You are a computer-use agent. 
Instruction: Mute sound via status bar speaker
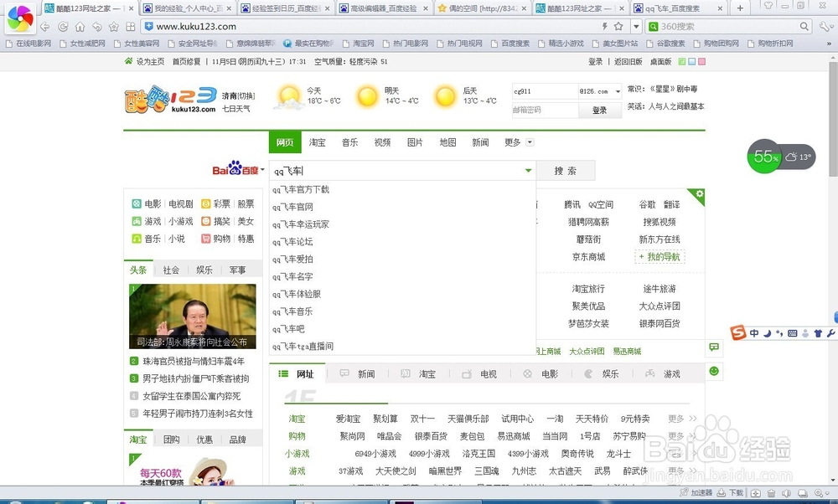click(787, 493)
